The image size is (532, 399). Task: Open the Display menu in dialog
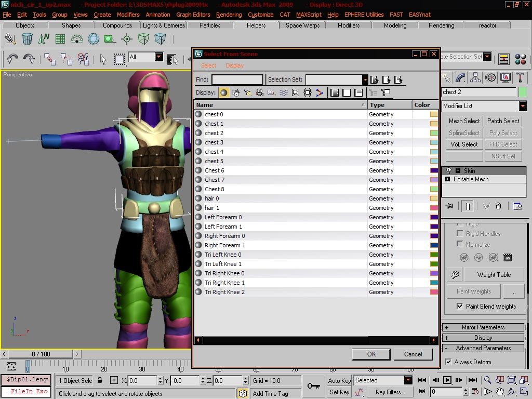point(234,65)
